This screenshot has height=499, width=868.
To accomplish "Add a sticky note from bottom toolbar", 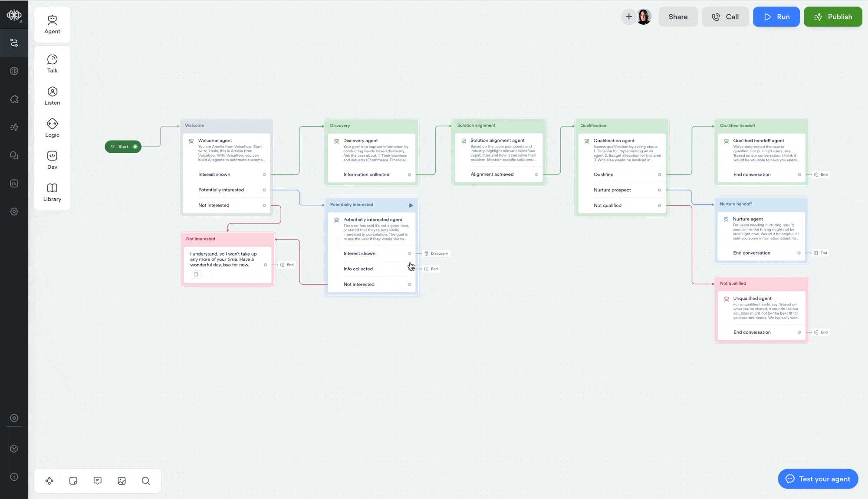I will click(x=73, y=481).
